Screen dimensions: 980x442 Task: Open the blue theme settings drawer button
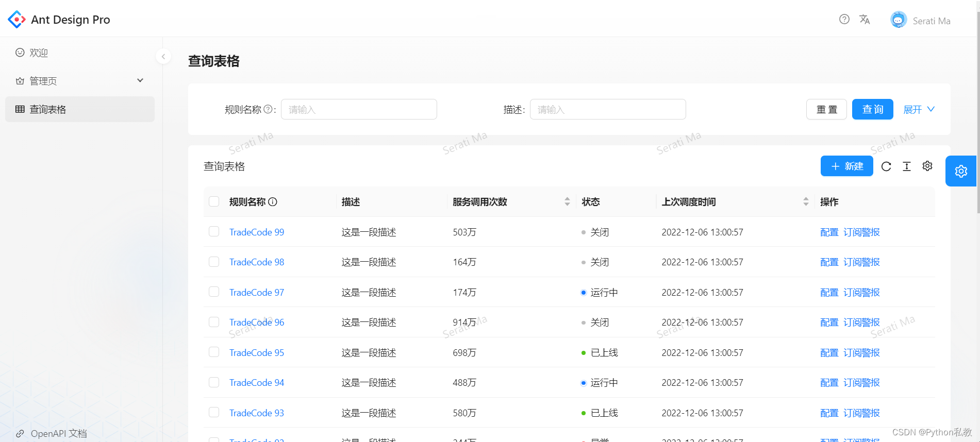pyautogui.click(x=961, y=171)
